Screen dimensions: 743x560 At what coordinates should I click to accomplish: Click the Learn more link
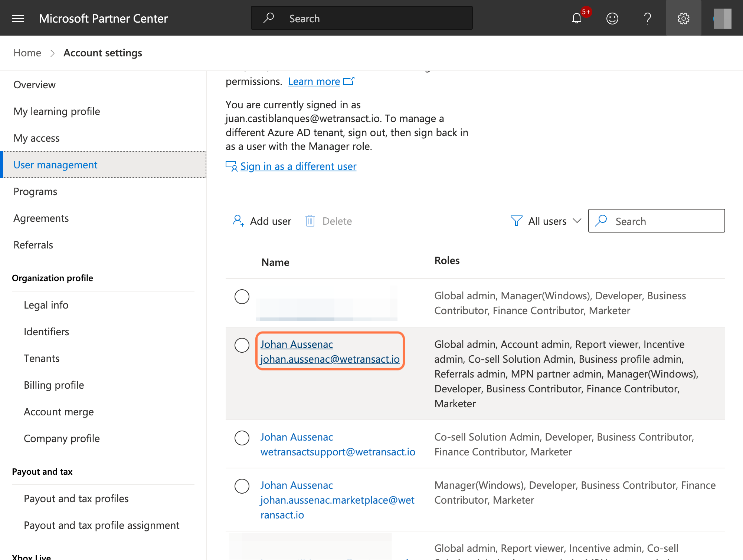coord(314,81)
